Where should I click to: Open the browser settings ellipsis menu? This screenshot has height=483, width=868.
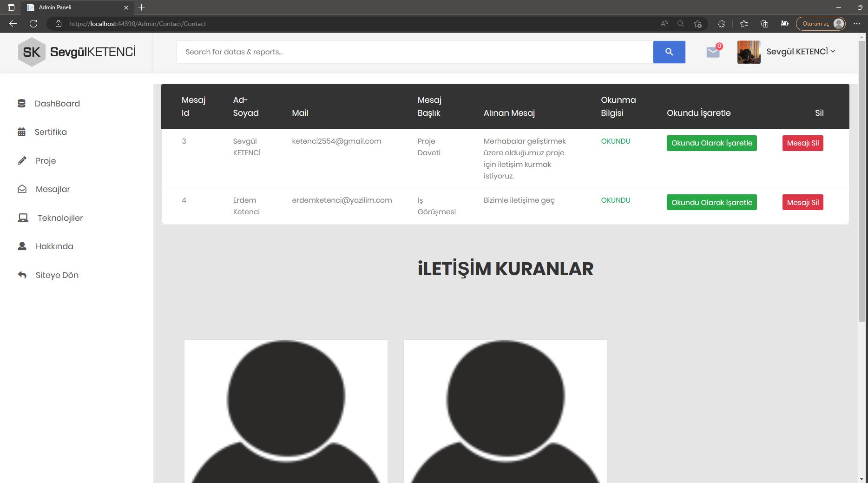(x=857, y=24)
